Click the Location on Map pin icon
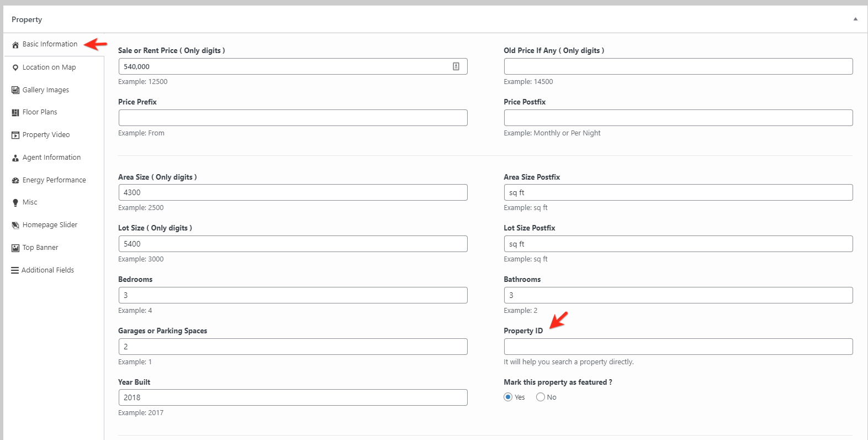 click(15, 67)
